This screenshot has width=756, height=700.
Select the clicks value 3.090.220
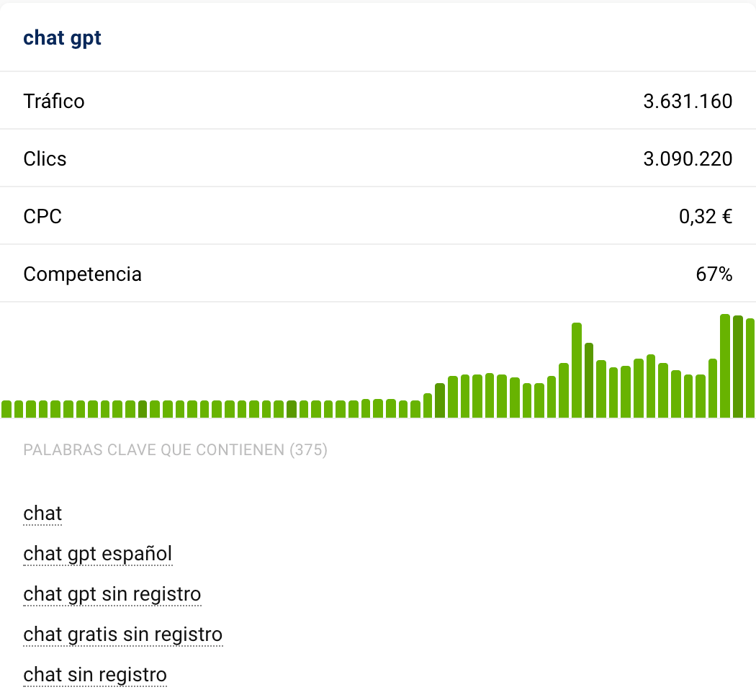point(687,158)
